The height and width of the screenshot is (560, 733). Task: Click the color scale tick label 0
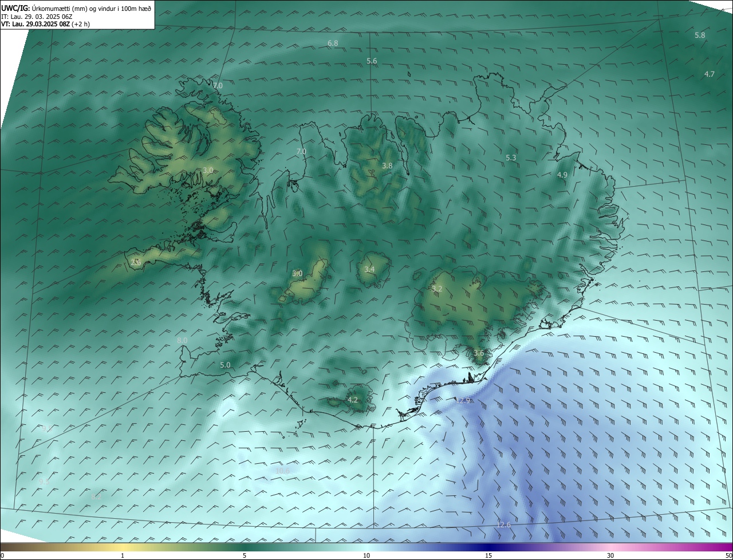[x=2, y=555]
